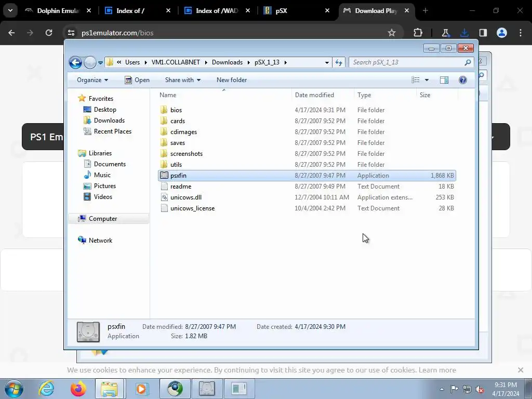Open the Windows Start orb

click(x=14, y=389)
